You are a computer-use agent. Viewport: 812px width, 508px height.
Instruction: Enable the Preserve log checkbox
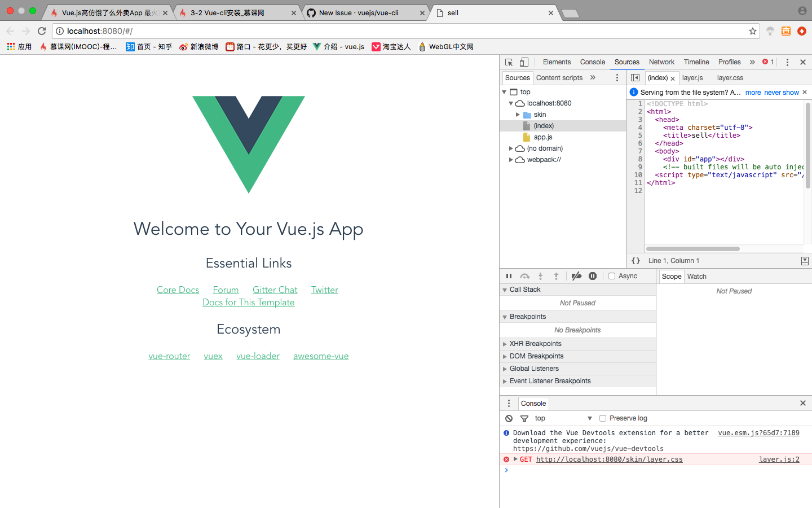(x=603, y=418)
